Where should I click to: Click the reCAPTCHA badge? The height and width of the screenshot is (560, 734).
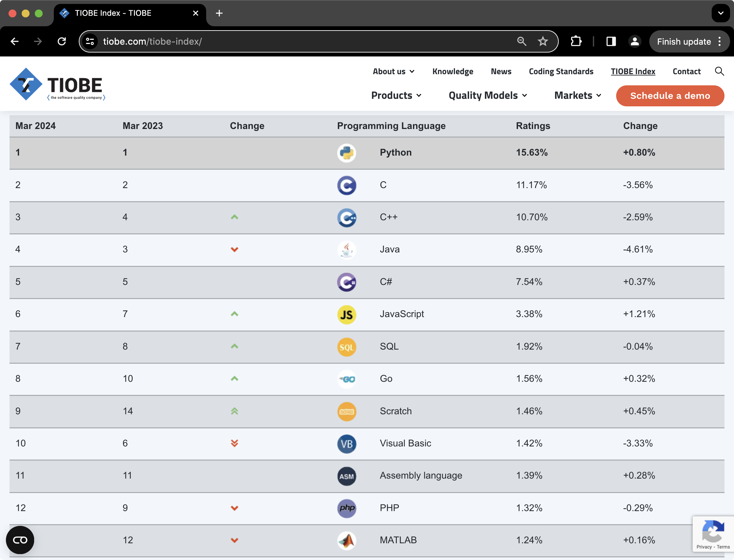(713, 534)
